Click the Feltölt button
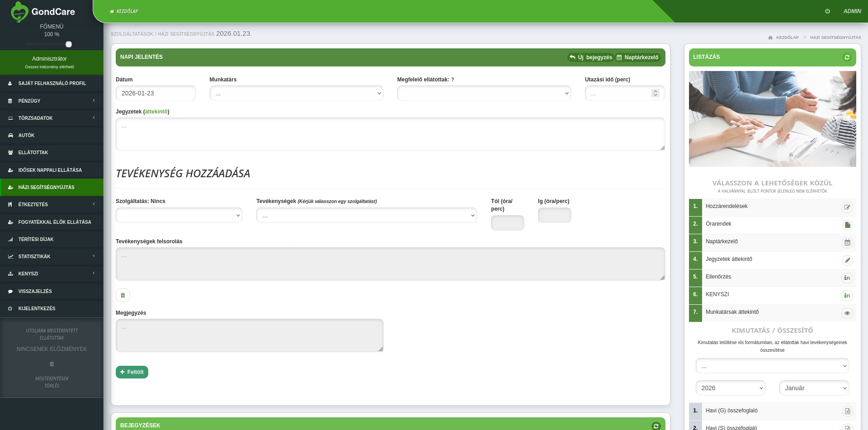This screenshot has height=430, width=868. (132, 372)
